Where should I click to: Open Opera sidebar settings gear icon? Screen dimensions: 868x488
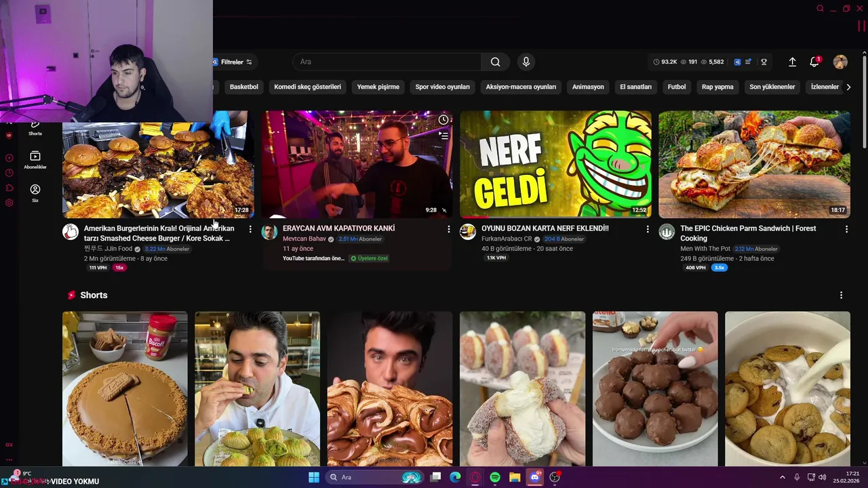pyautogui.click(x=9, y=203)
